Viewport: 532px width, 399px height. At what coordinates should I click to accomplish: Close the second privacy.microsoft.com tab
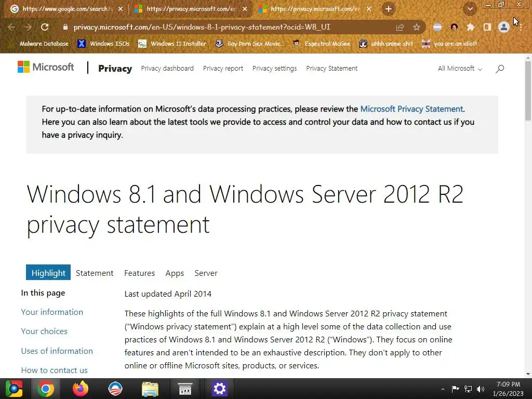[245, 9]
